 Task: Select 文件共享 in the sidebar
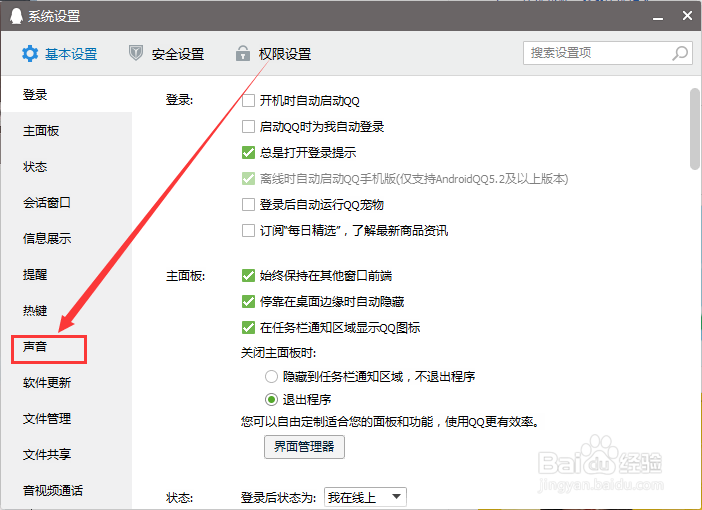click(x=66, y=454)
